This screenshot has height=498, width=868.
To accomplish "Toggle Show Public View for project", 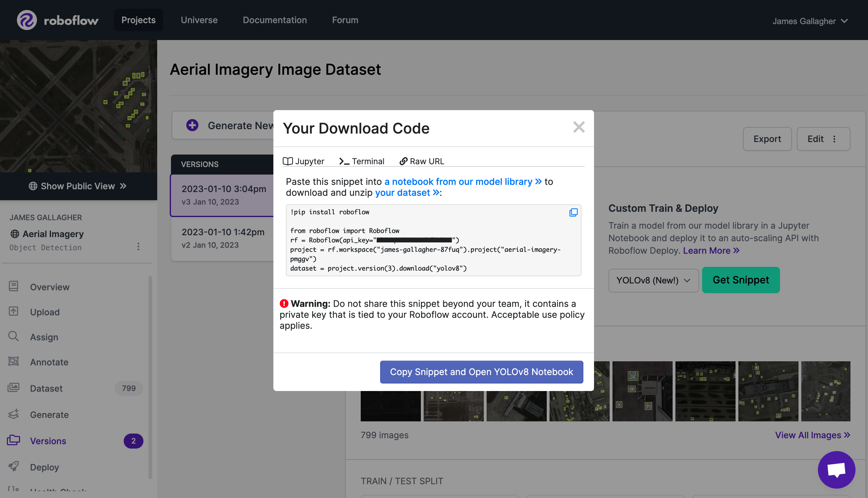I will (x=78, y=186).
